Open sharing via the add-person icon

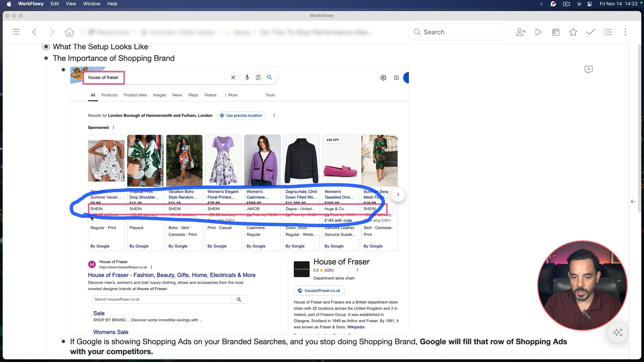tap(521, 32)
